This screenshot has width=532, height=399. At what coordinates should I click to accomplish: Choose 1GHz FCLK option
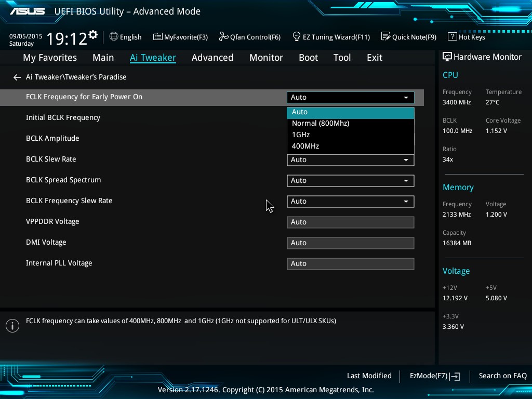351,135
